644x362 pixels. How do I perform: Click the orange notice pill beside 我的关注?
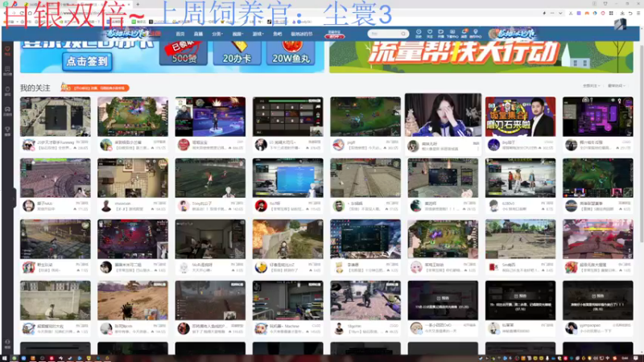pyautogui.click(x=95, y=88)
